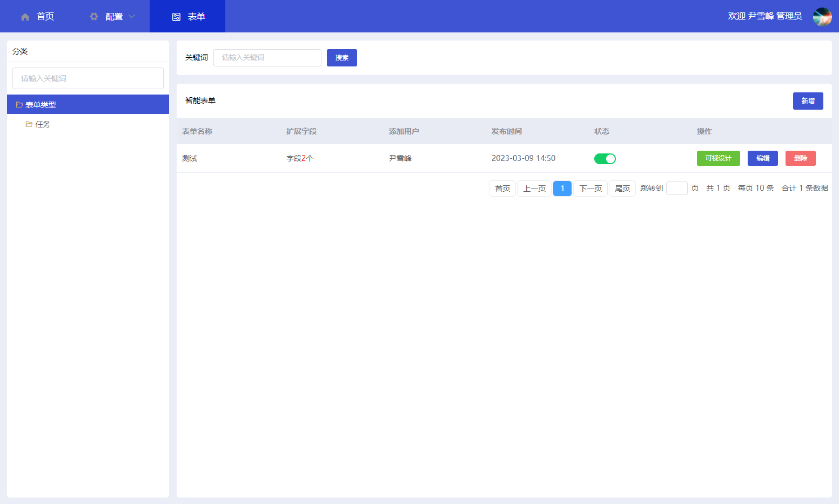Select 任务 category in tree

(x=43, y=124)
